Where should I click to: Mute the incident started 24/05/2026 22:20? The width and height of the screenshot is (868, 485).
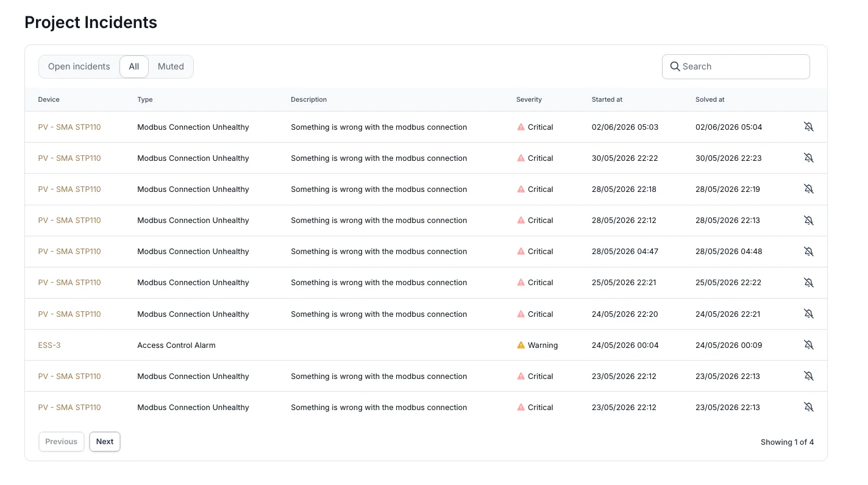coord(808,314)
